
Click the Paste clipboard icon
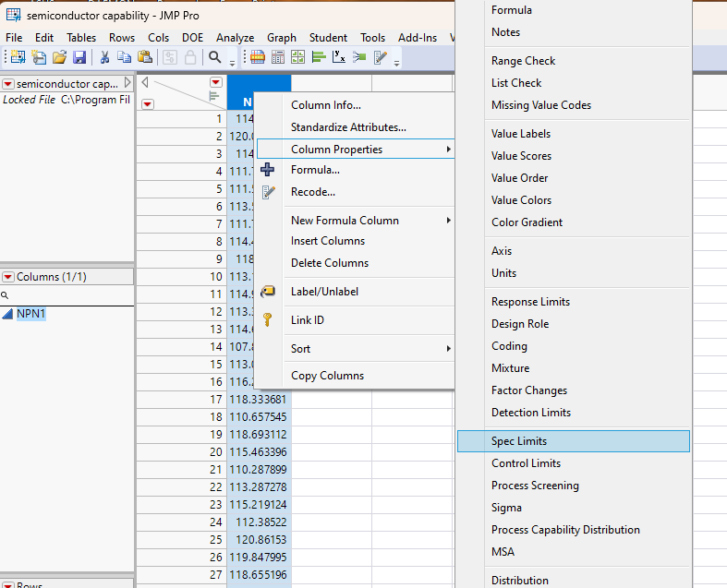145,57
